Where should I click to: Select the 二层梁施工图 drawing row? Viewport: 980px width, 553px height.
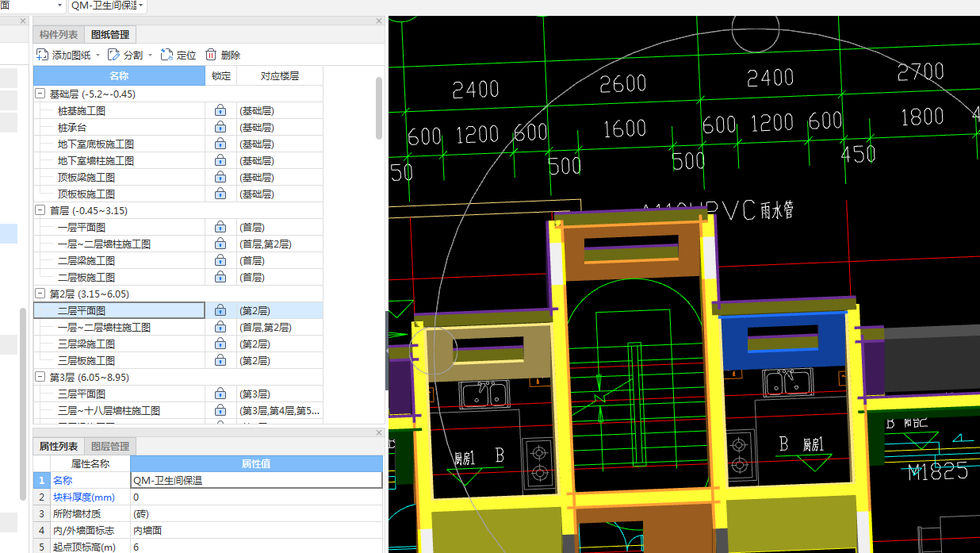[x=178, y=261]
